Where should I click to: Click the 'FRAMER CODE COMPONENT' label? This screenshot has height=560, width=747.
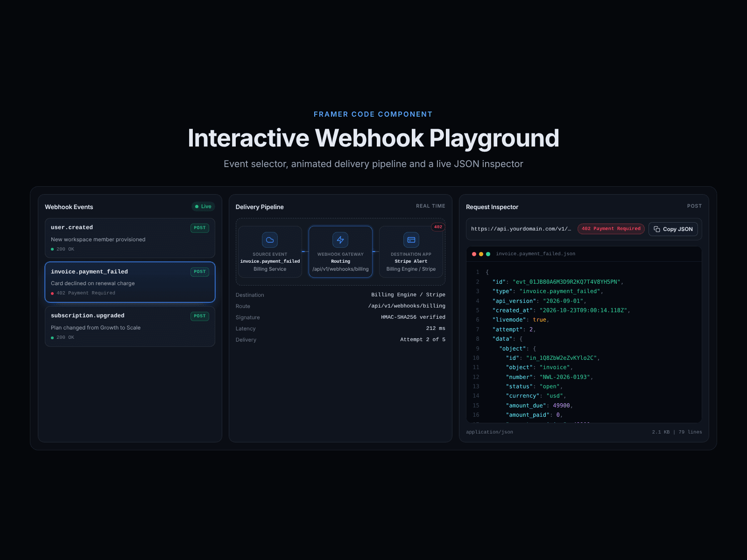pyautogui.click(x=373, y=114)
